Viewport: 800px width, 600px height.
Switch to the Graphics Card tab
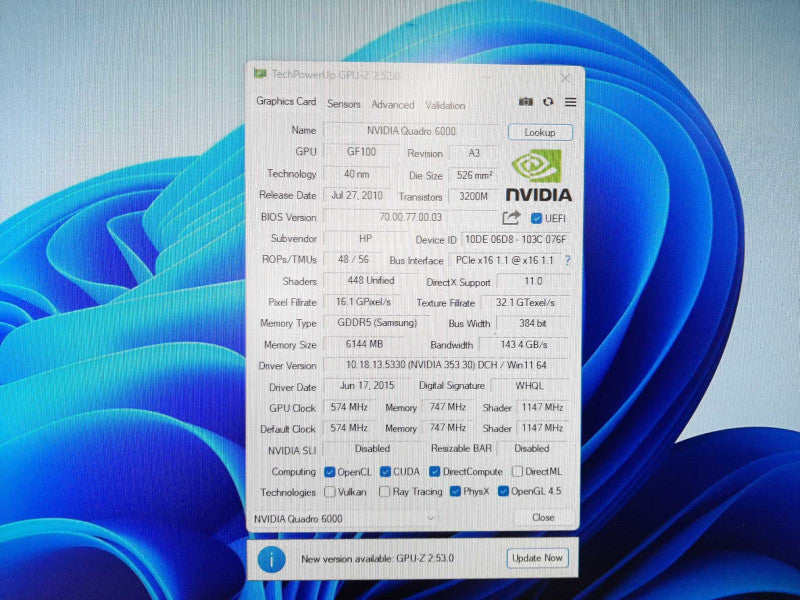[x=286, y=101]
